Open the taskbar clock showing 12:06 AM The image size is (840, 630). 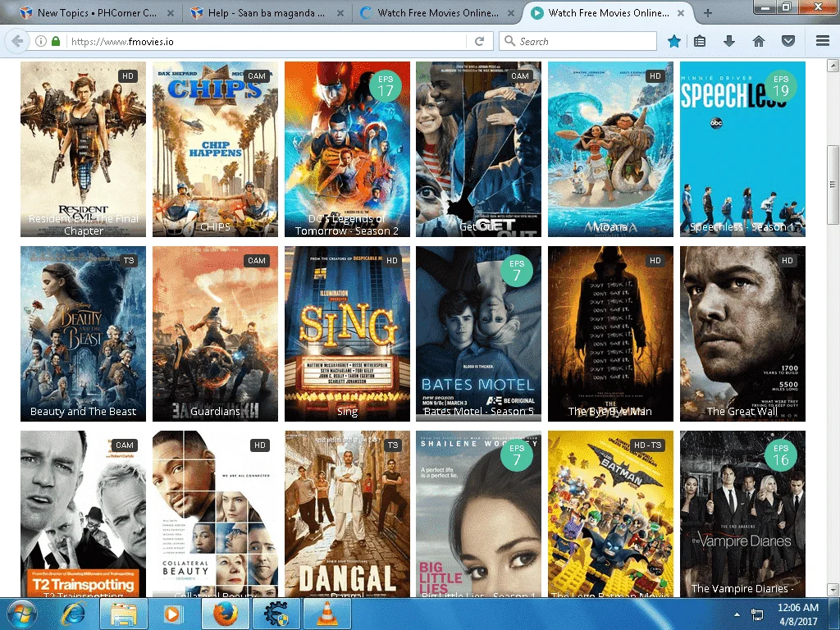click(797, 614)
